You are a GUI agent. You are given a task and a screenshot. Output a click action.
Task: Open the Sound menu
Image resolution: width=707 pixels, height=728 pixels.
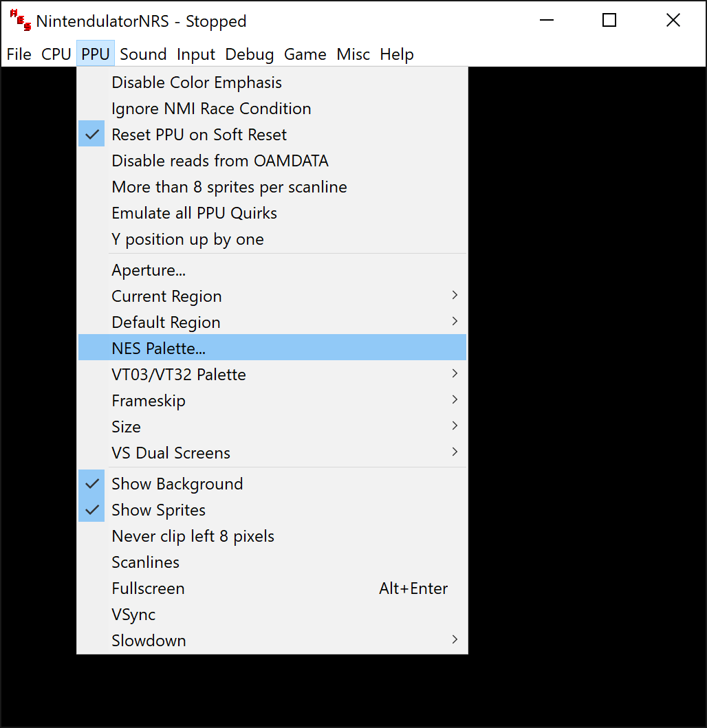tap(143, 54)
